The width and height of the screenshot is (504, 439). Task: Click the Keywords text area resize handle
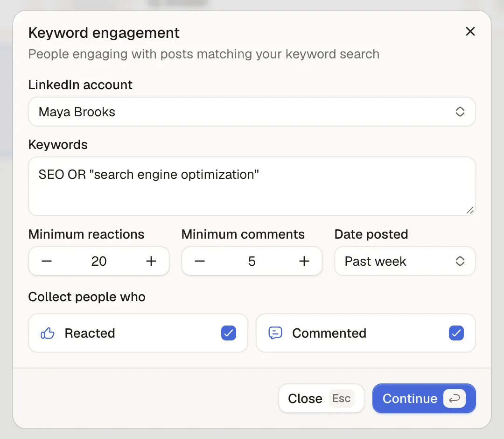[x=470, y=210]
